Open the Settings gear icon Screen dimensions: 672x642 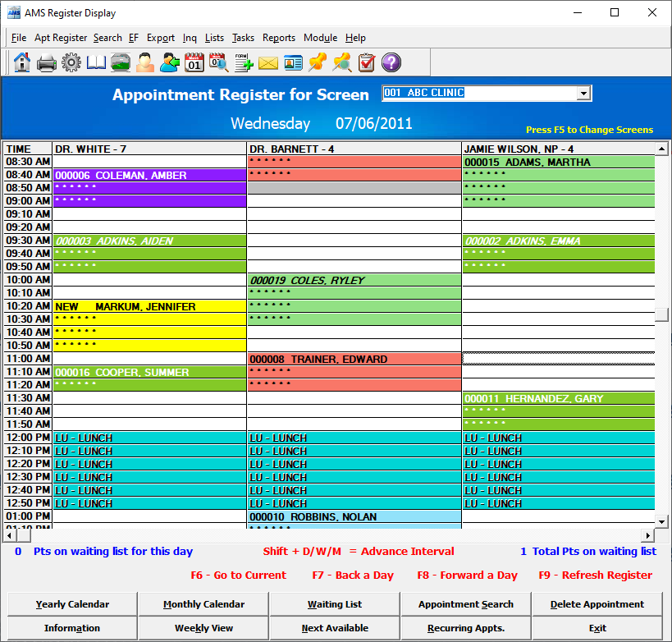pos(71,62)
